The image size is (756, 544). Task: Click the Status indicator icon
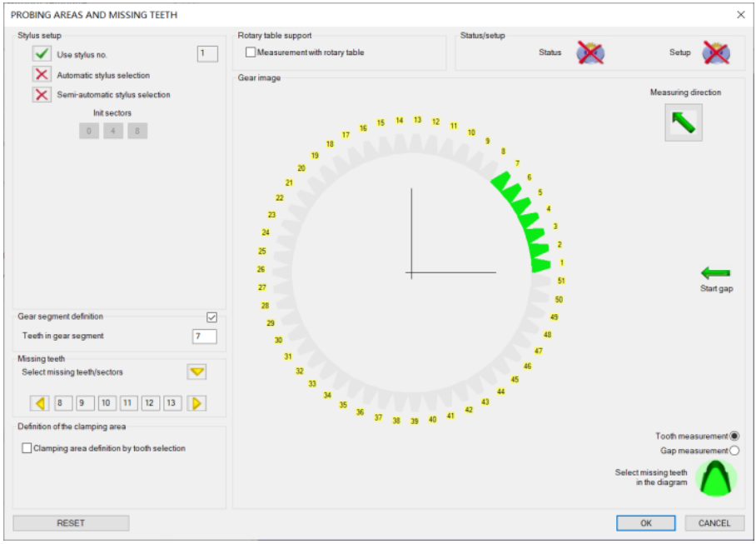[x=590, y=52]
